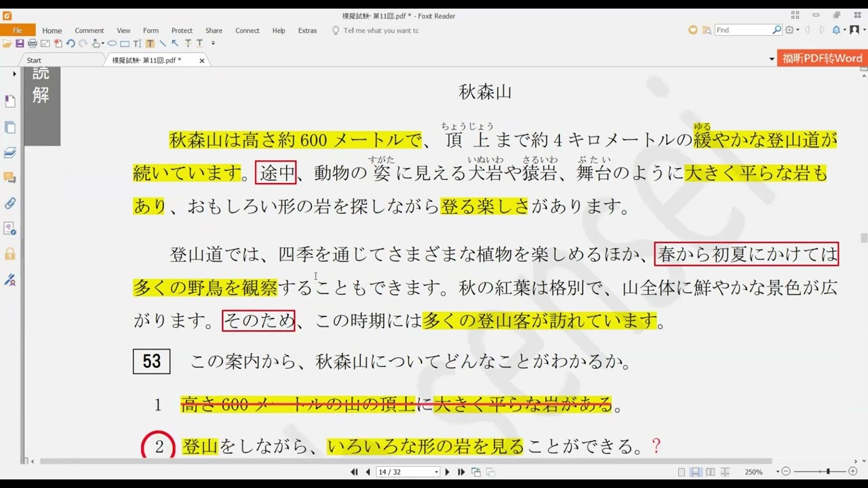The height and width of the screenshot is (488, 868).
Task: Open the advanced folder search icon
Action: click(707, 30)
